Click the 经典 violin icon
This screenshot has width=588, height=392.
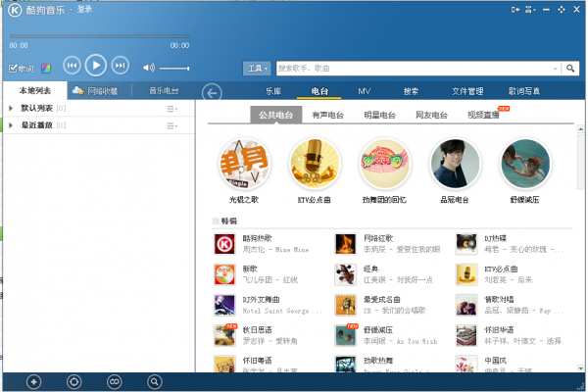(345, 274)
